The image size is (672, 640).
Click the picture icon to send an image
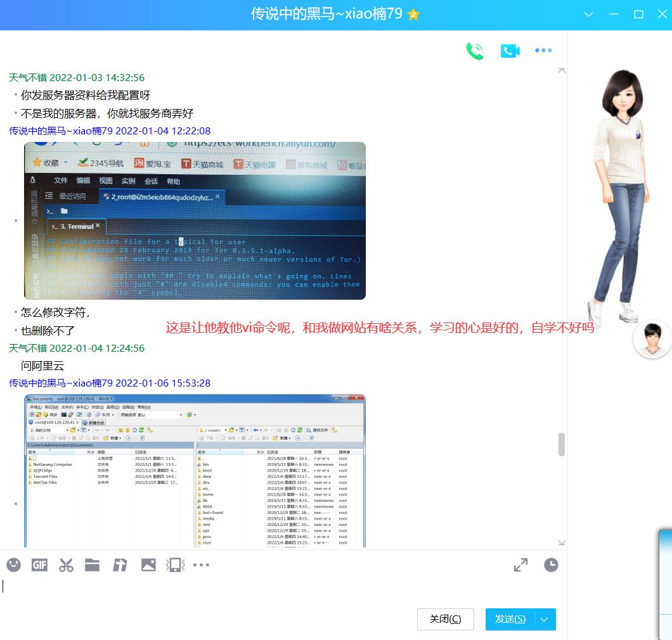[x=148, y=565]
